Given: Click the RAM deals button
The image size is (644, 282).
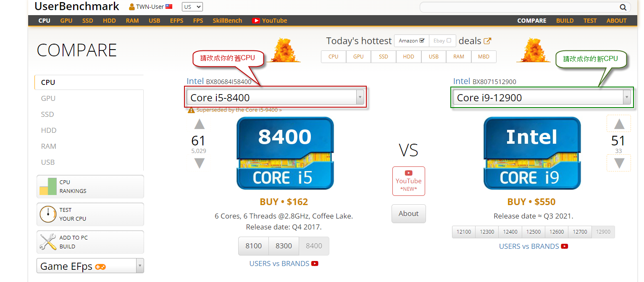Looking at the screenshot, I should (x=459, y=57).
